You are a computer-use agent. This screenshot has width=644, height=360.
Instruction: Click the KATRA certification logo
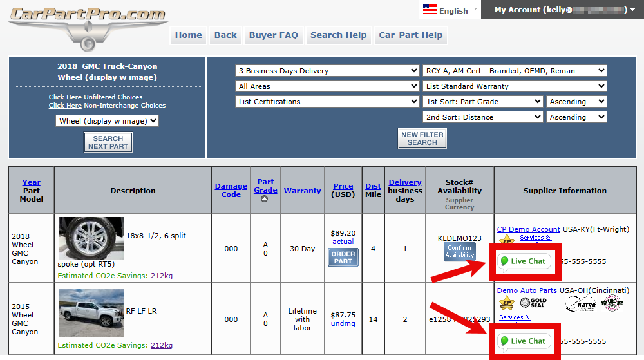pyautogui.click(x=580, y=303)
